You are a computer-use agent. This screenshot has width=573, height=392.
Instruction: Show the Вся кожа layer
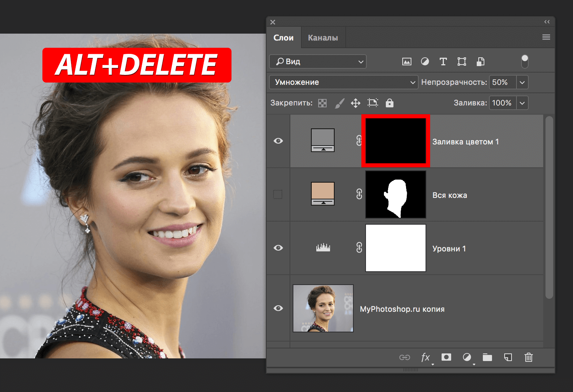(278, 194)
